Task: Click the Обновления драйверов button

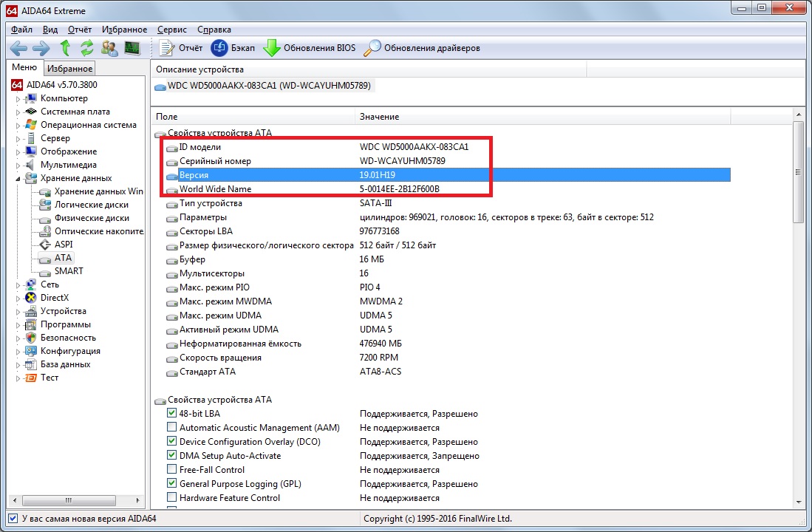Action: tap(423, 48)
